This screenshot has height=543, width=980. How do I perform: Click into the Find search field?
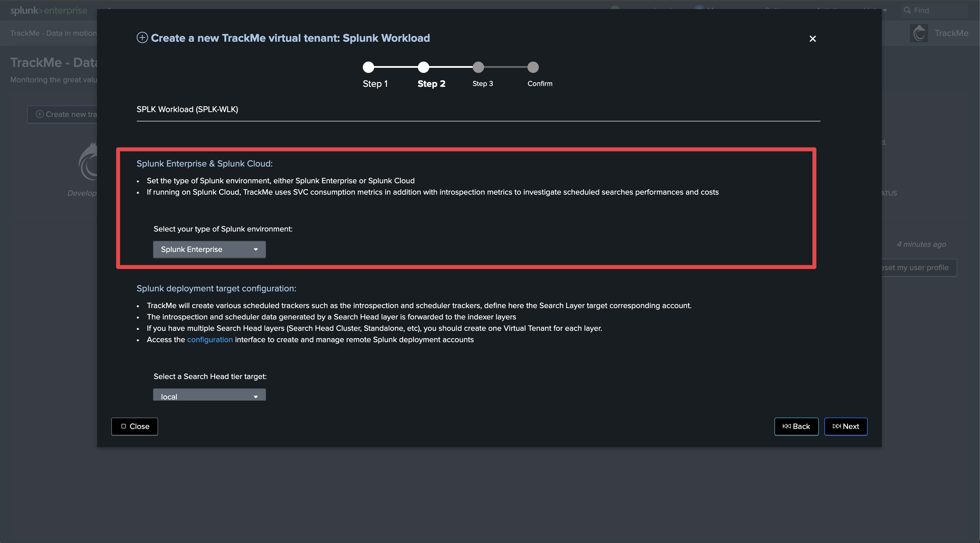[940, 10]
